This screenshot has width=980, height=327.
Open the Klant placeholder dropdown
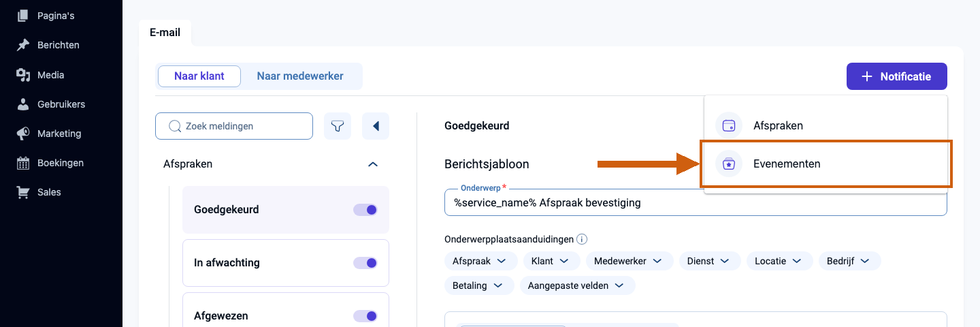click(x=551, y=261)
